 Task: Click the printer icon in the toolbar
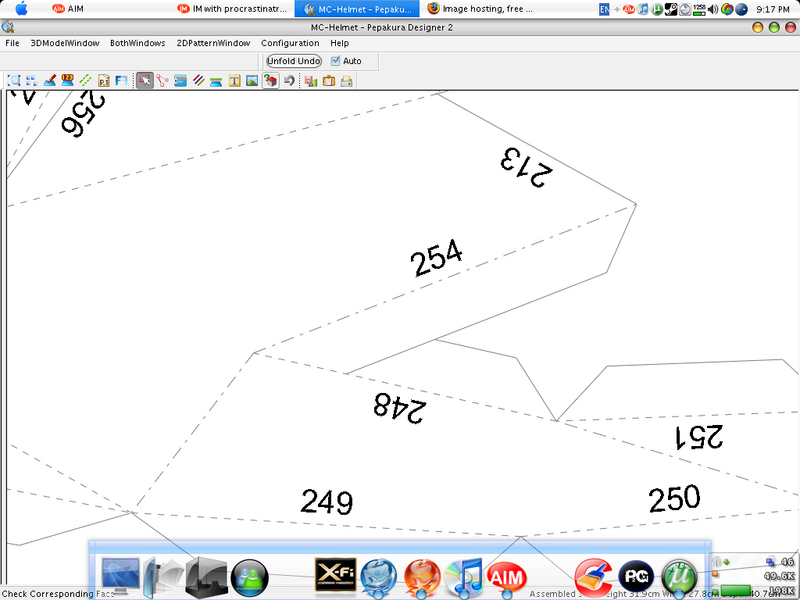click(346, 81)
